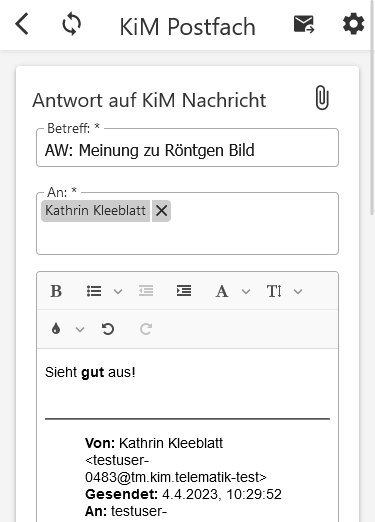The width and height of the screenshot is (375, 522).
Task: Redo the last edit
Action: (x=146, y=329)
